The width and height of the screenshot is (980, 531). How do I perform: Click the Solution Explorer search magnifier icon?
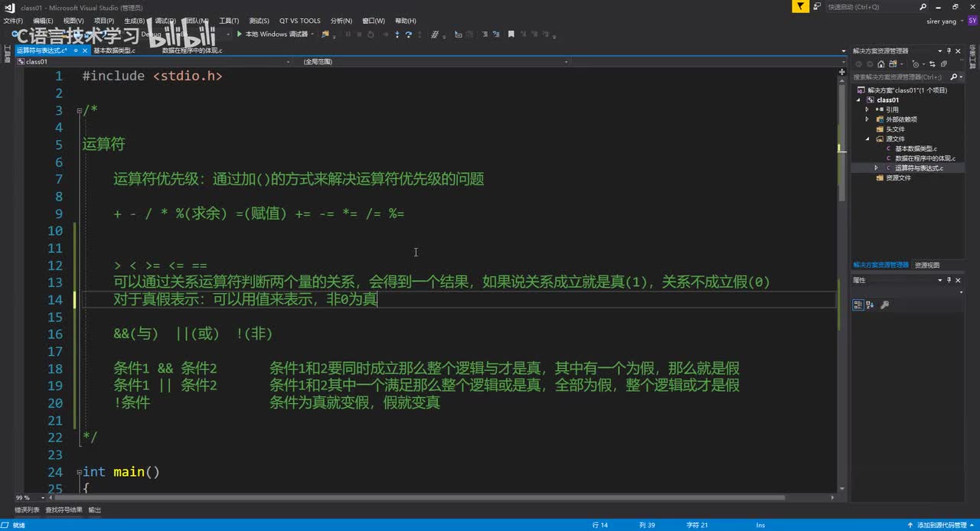[x=954, y=77]
